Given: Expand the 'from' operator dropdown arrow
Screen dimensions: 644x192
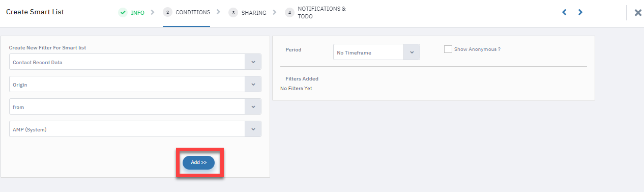Looking at the screenshot, I should (253, 107).
